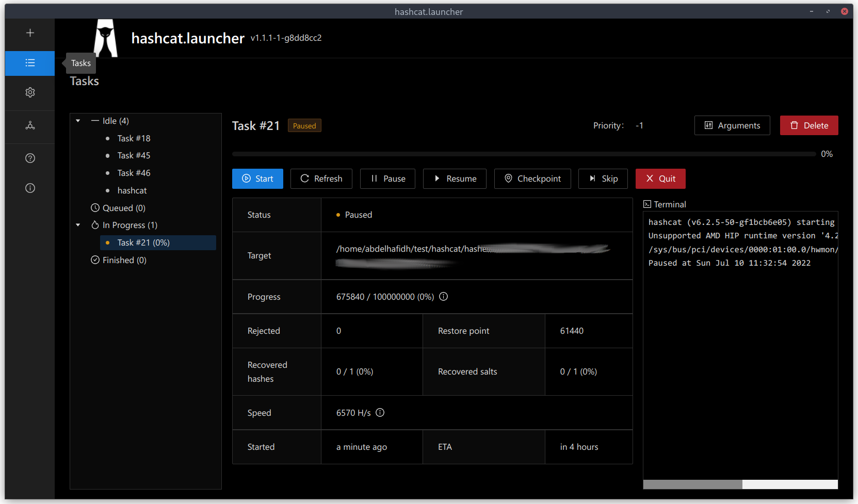The width and height of the screenshot is (858, 504).
Task: Collapse the Idle (4) group
Action: [78, 121]
